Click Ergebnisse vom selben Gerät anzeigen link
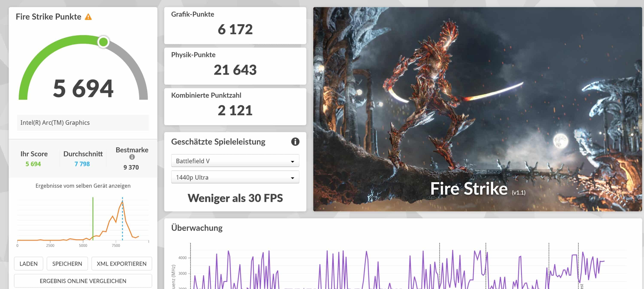 [83, 186]
